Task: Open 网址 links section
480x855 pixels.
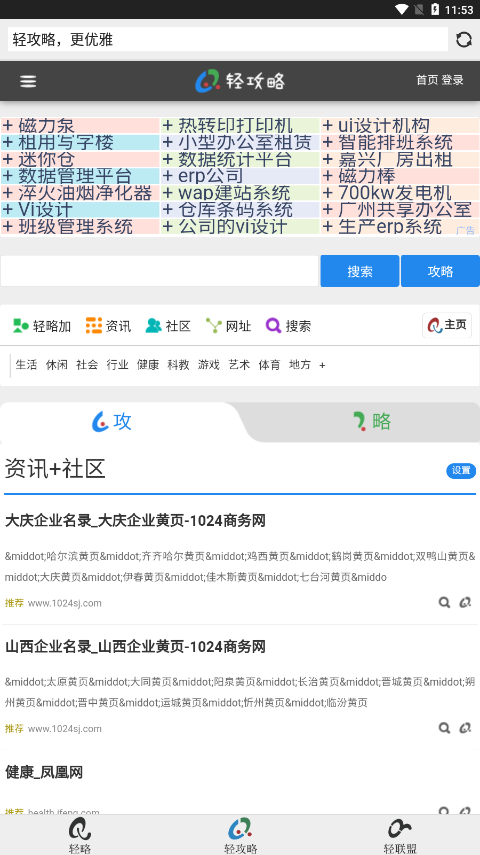Action: (x=228, y=326)
